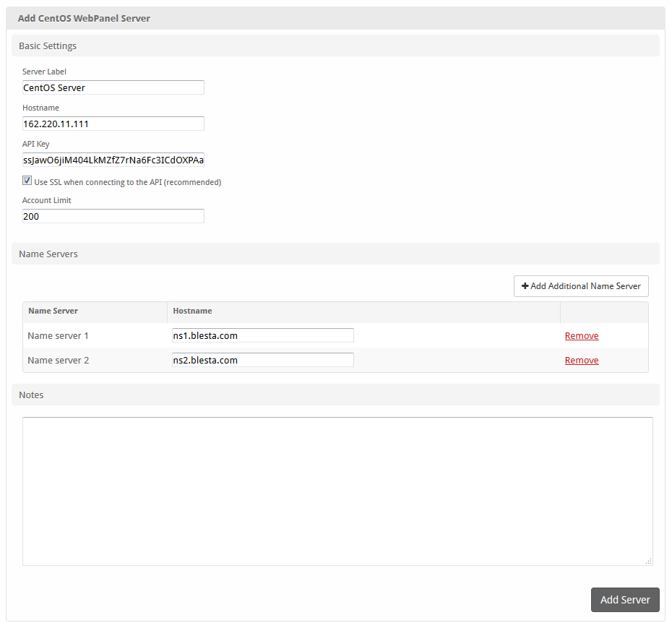Click inside the API Key field
Image resolution: width=672 pixels, height=628 pixels.
pyautogui.click(x=113, y=160)
